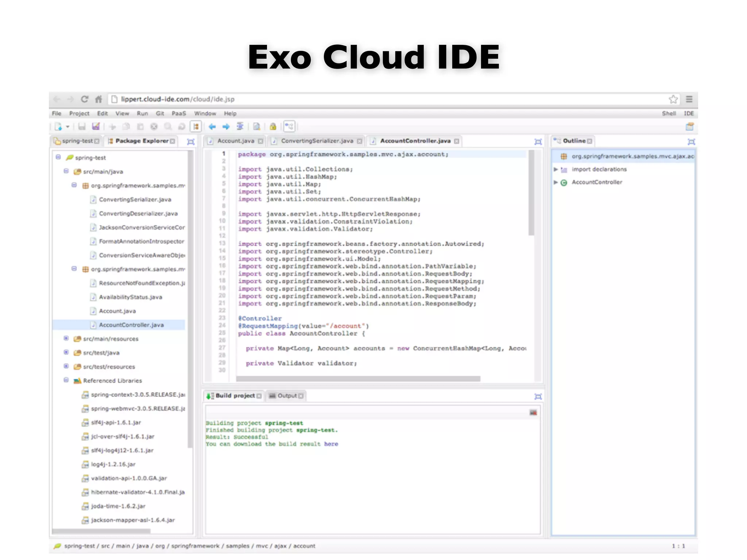The height and width of the screenshot is (560, 747).
Task: Click the New file toolbar icon
Action: tap(58, 127)
